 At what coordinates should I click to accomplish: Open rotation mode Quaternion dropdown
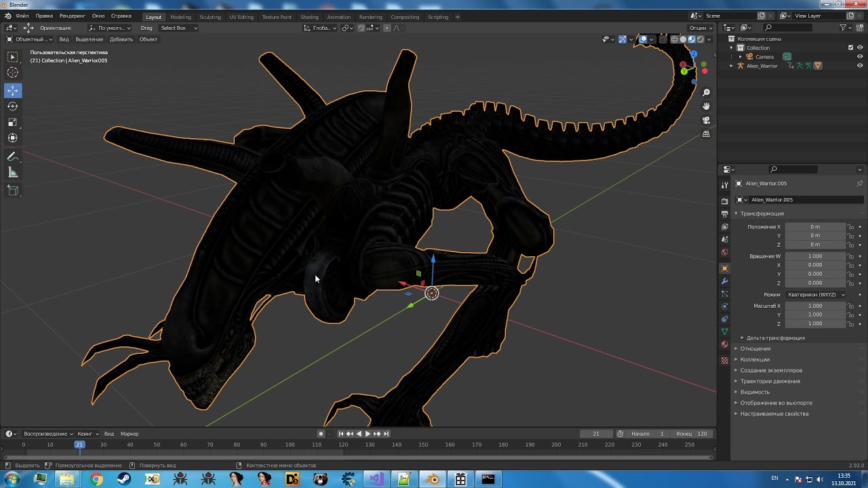tap(816, 295)
